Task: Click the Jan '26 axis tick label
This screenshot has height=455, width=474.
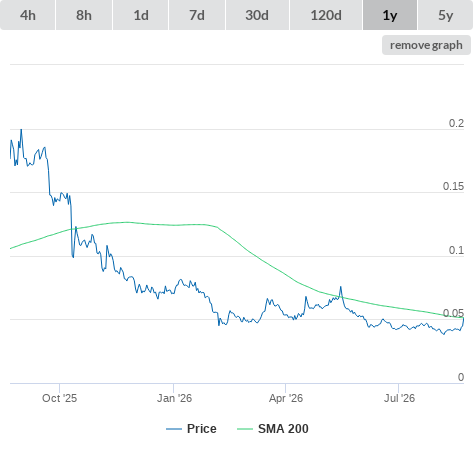Action: (174, 398)
